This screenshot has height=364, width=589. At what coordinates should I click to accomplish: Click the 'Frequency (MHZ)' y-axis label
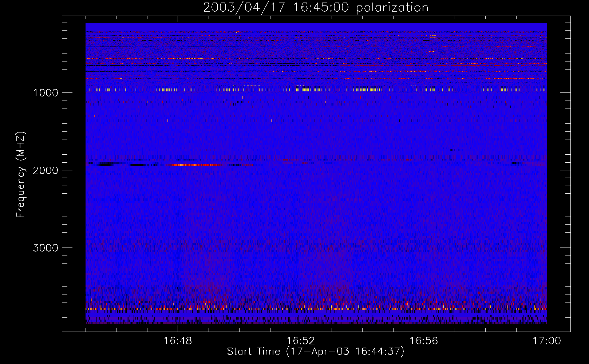21,175
